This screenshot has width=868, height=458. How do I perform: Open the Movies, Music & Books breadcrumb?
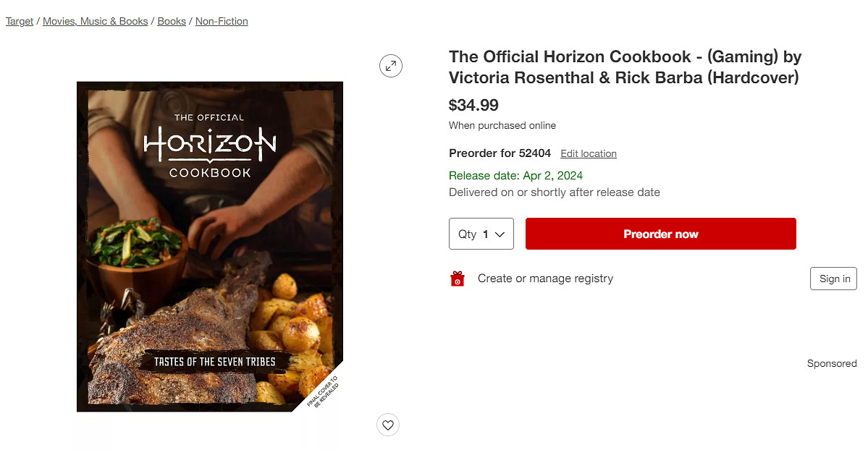coord(96,22)
